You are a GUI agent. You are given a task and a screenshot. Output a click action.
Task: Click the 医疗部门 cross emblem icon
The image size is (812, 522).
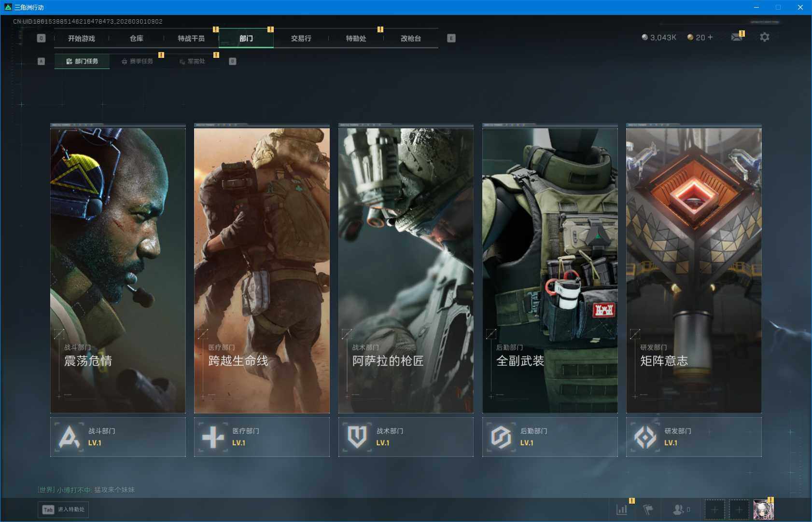[x=213, y=437]
